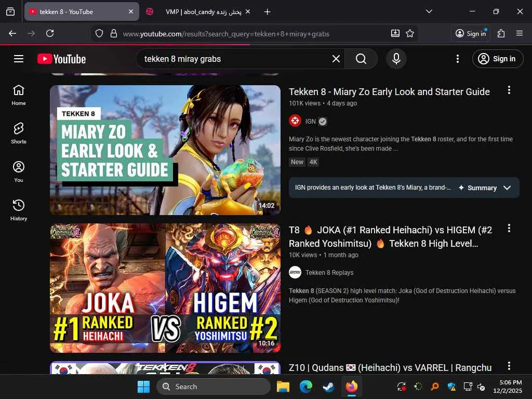The image size is (532, 399).
Task: Play the JOKA vs HIGEM thumbnail
Action: (165, 288)
